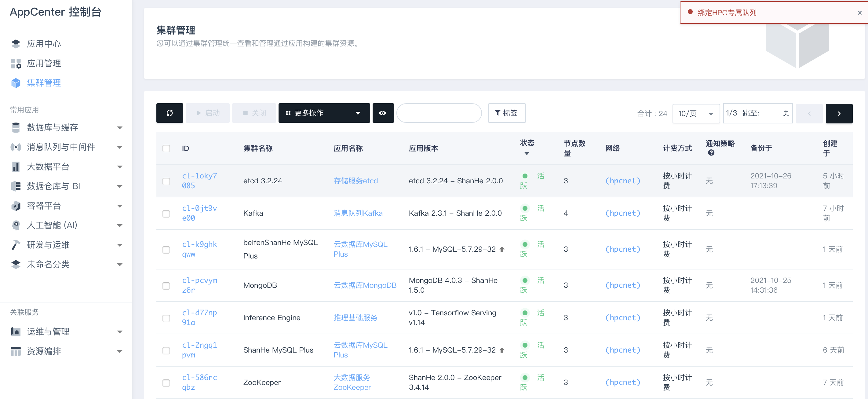Open the 更多操作 dropdown

point(324,113)
